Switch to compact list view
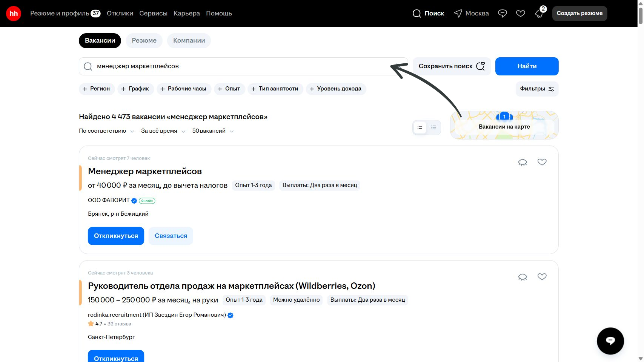The height and width of the screenshot is (362, 644). [433, 128]
